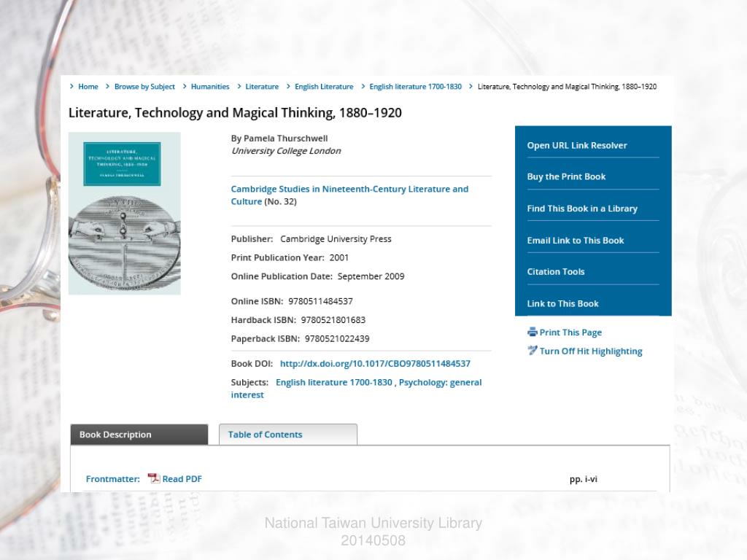Open Cambridge Studies in Nineteenth-Century Literature series link
Viewport: 747px width, 560px height.
pyautogui.click(x=349, y=195)
